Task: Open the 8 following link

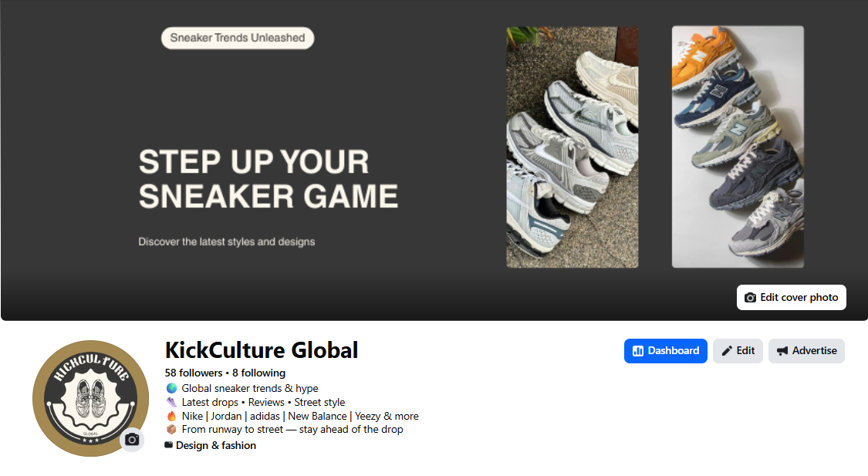Action: tap(258, 373)
